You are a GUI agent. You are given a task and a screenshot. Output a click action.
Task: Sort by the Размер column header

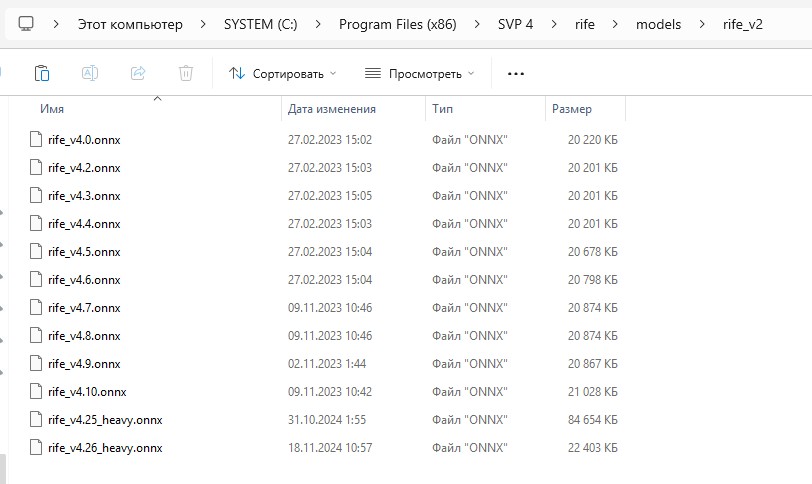tap(571, 108)
